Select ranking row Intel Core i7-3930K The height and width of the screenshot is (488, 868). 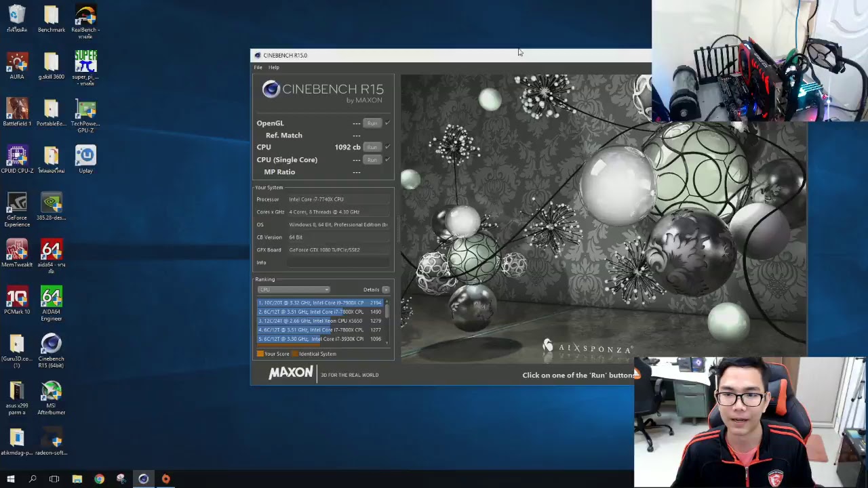coord(320,339)
